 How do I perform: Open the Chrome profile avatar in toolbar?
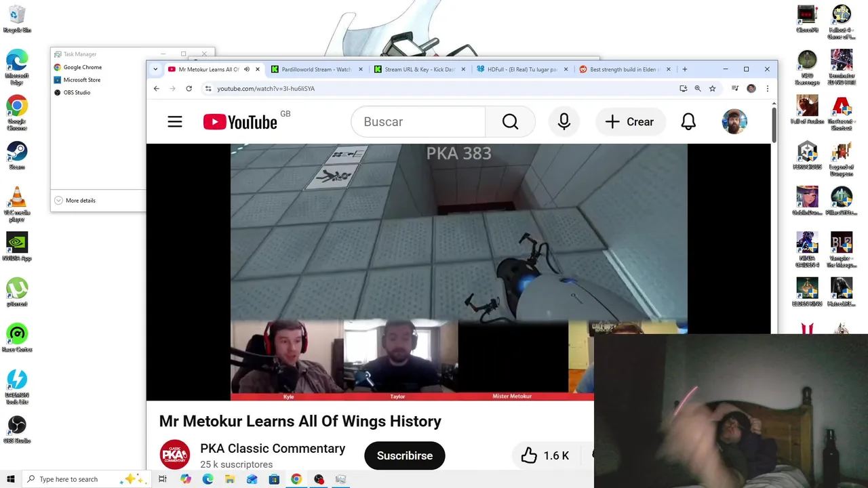(751, 89)
